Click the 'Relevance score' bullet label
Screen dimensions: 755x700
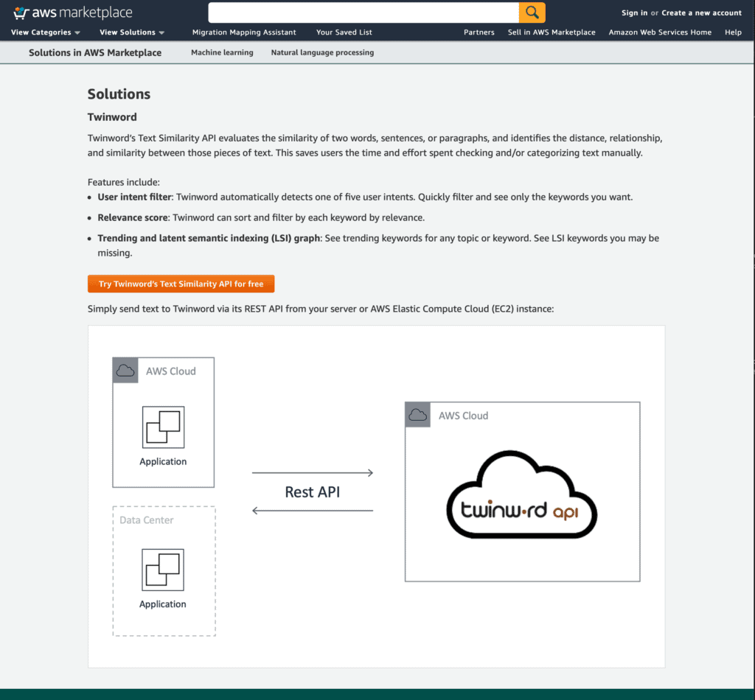pyautogui.click(x=133, y=217)
